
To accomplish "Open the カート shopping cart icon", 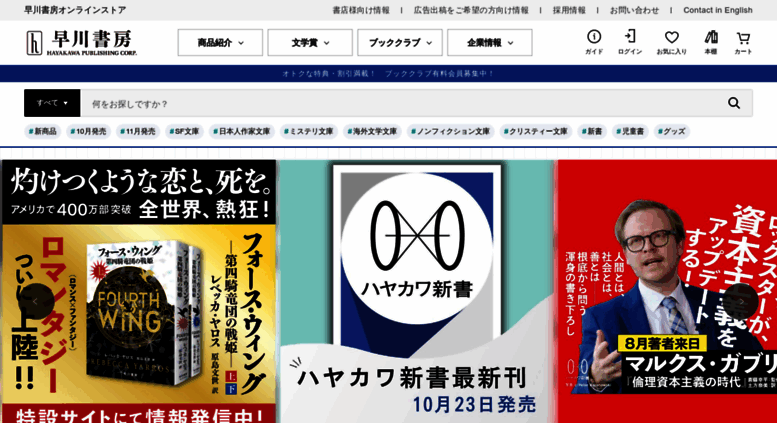I will pyautogui.click(x=743, y=42).
